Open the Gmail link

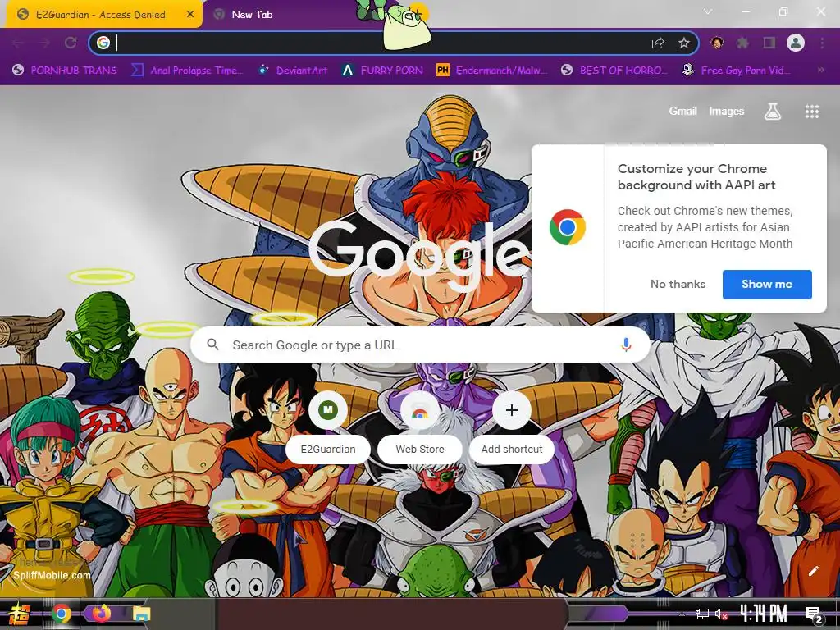tap(682, 111)
